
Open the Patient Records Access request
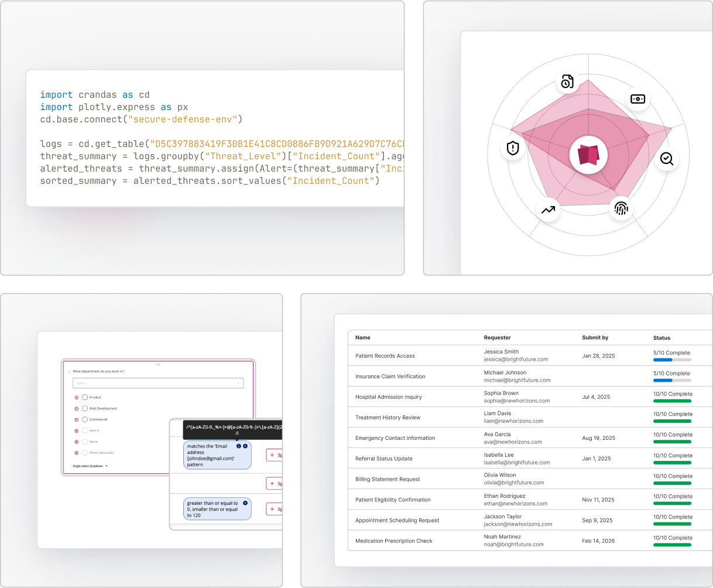click(x=385, y=356)
